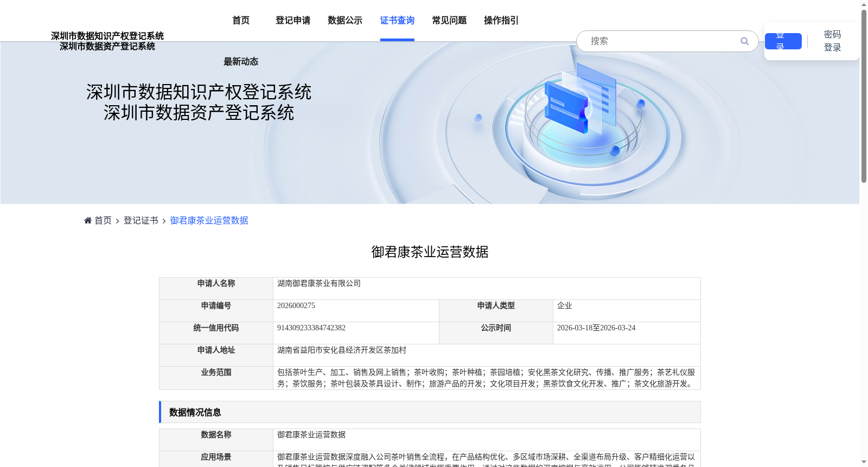This screenshot has height=467, width=868.
Task: Click the vertical scrollbar thumb
Action: [x=864, y=95]
